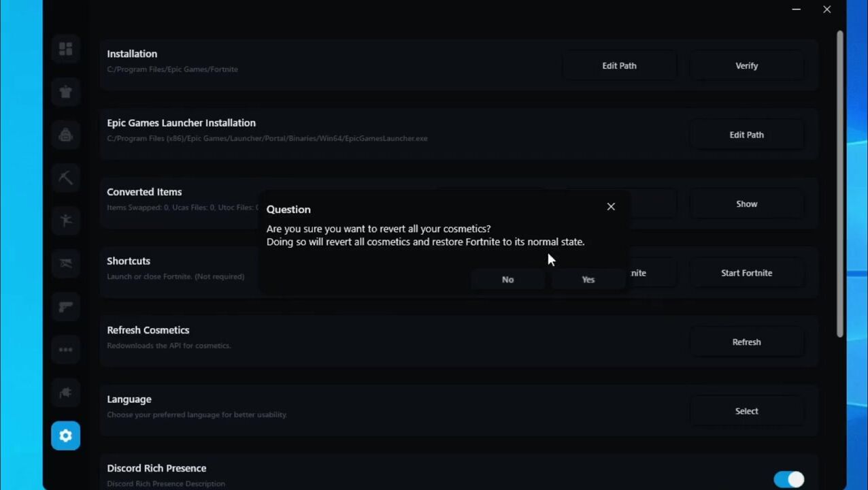Select the pickaxe section icon

(x=66, y=178)
